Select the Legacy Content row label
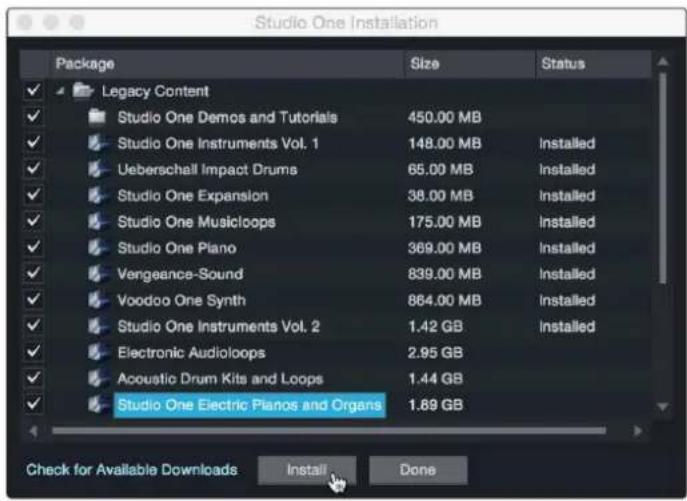687x501 pixels. pos(156,91)
